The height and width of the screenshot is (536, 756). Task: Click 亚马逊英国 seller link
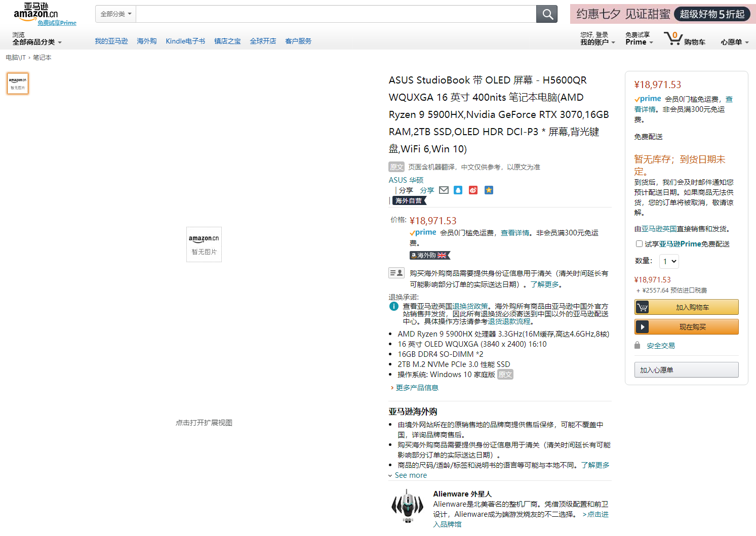coord(659,229)
